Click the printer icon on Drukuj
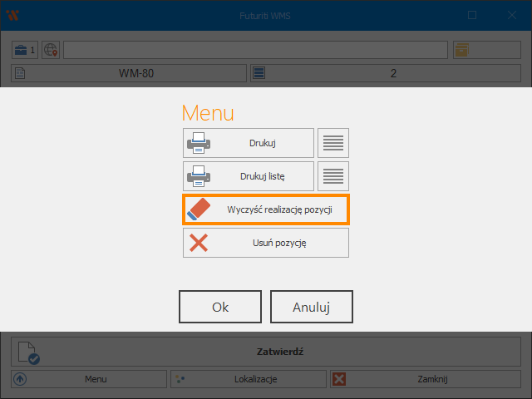 (x=199, y=143)
